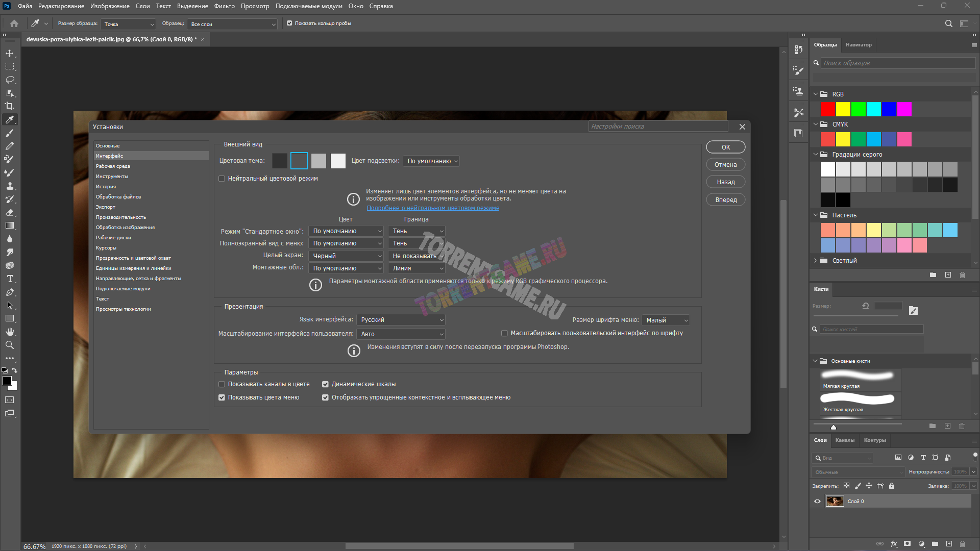Select the Crop tool
980x551 pixels.
coord(10,106)
